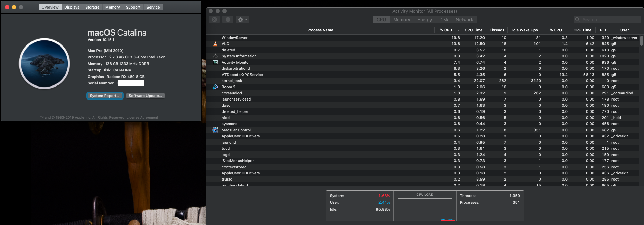Image resolution: width=644 pixels, height=225 pixels.
Task: Select the hidd process row
Action: [x=422, y=118]
